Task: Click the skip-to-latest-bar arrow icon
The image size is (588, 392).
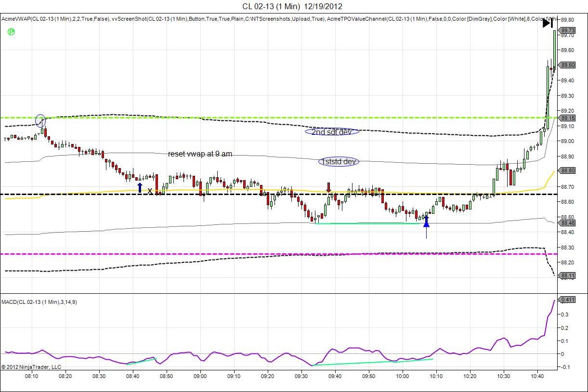Action: click(548, 24)
